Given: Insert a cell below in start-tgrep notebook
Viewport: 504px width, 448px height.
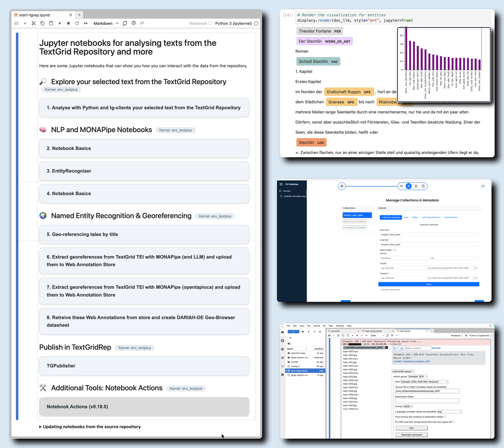Looking at the screenshot, I should [x=25, y=23].
